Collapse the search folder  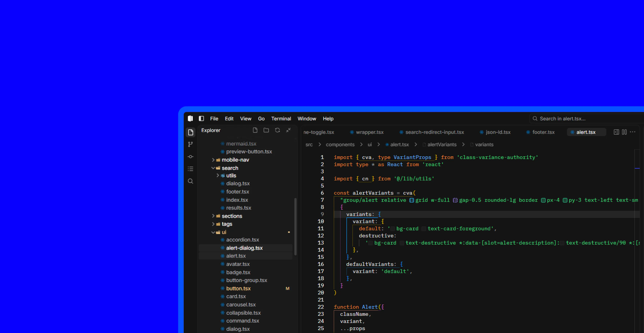[213, 168]
